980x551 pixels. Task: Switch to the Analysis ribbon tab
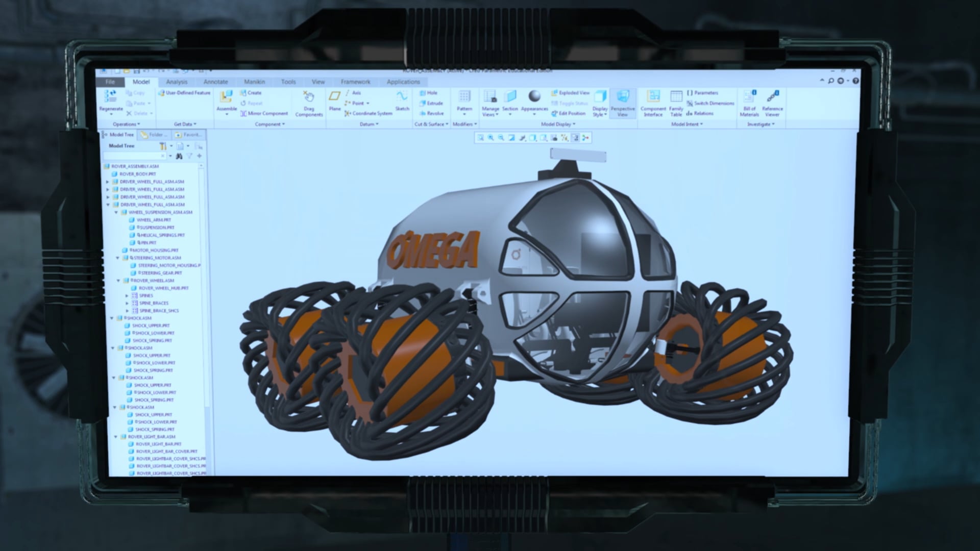pos(177,82)
